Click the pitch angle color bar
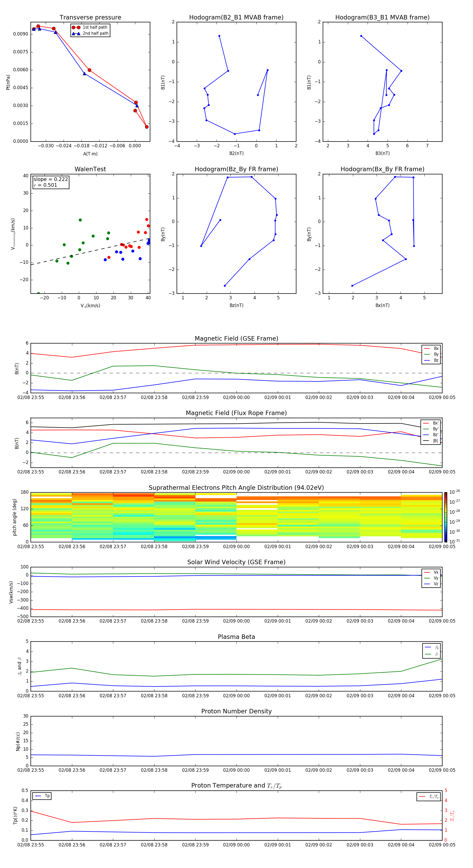 pos(446,517)
